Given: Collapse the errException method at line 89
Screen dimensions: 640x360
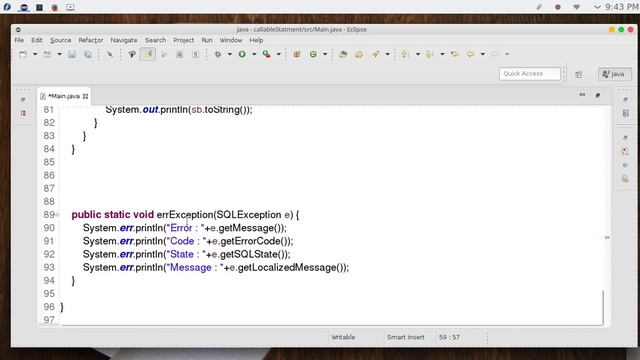Looking at the screenshot, I should click(x=58, y=214).
